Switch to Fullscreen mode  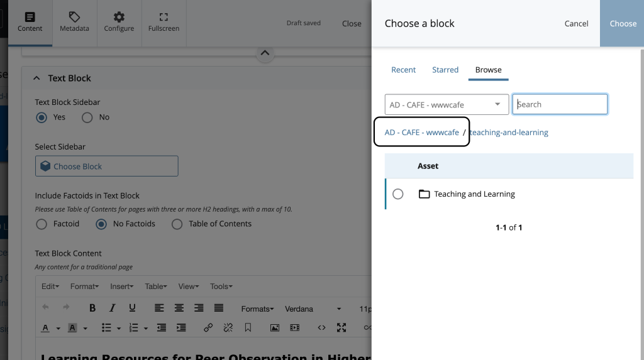pyautogui.click(x=164, y=23)
